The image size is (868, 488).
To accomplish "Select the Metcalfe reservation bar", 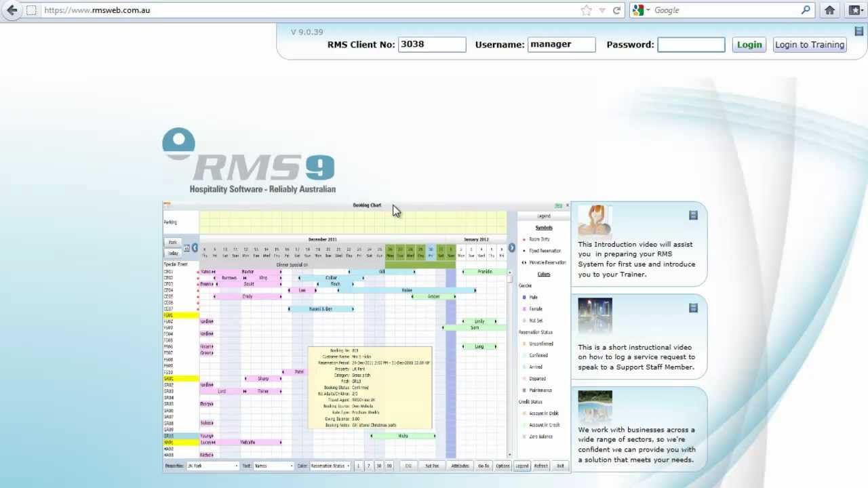I will 248,442.
